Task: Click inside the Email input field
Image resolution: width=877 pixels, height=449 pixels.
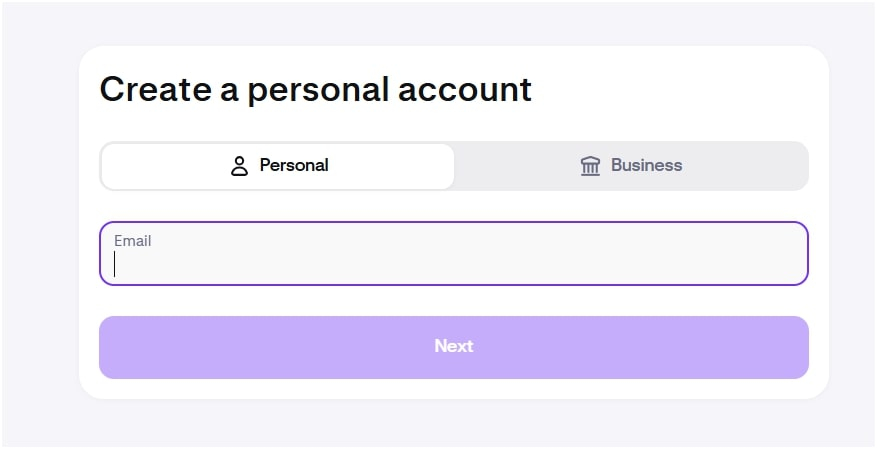Action: tap(453, 263)
